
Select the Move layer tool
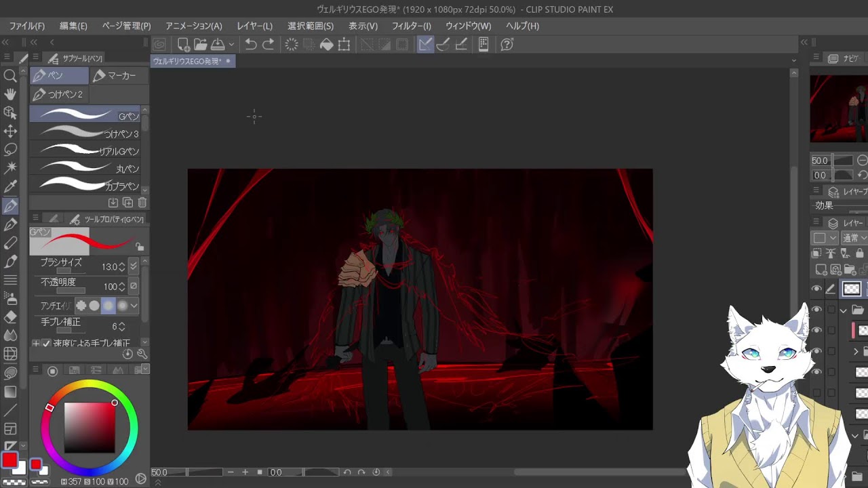click(x=10, y=131)
